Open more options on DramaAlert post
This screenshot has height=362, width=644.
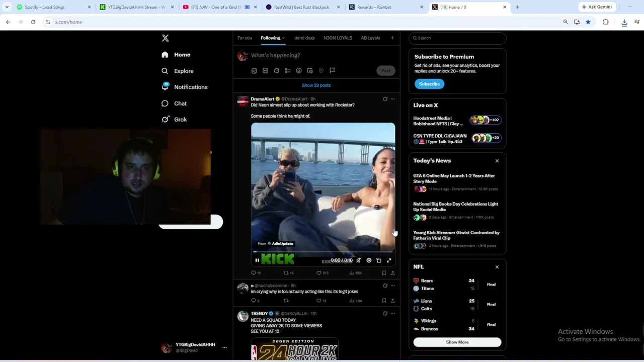point(393,99)
